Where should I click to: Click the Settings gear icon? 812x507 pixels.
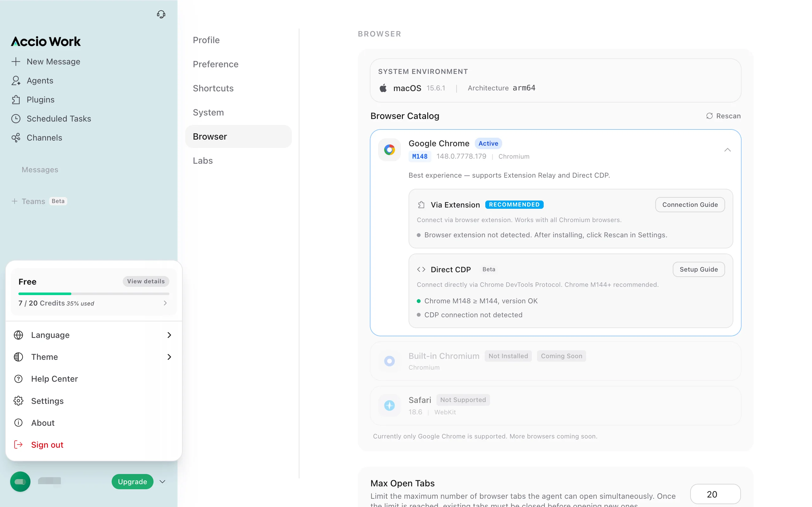pyautogui.click(x=18, y=401)
